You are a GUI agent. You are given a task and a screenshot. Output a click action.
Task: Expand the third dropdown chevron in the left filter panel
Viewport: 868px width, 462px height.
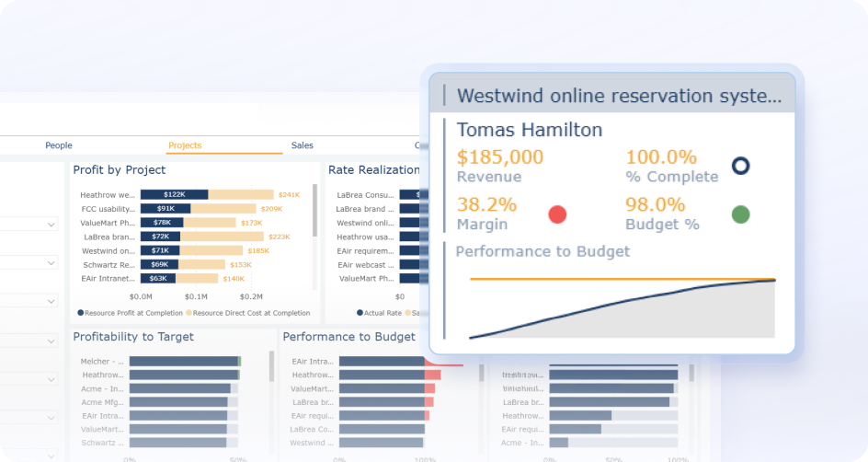click(x=51, y=301)
